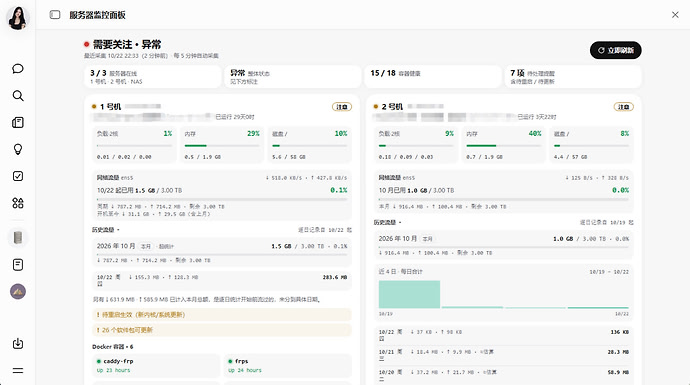Click 2 号机 memory progress bar at 40%
Image resolution: width=690 pixels, height=385 pixels.
point(504,146)
